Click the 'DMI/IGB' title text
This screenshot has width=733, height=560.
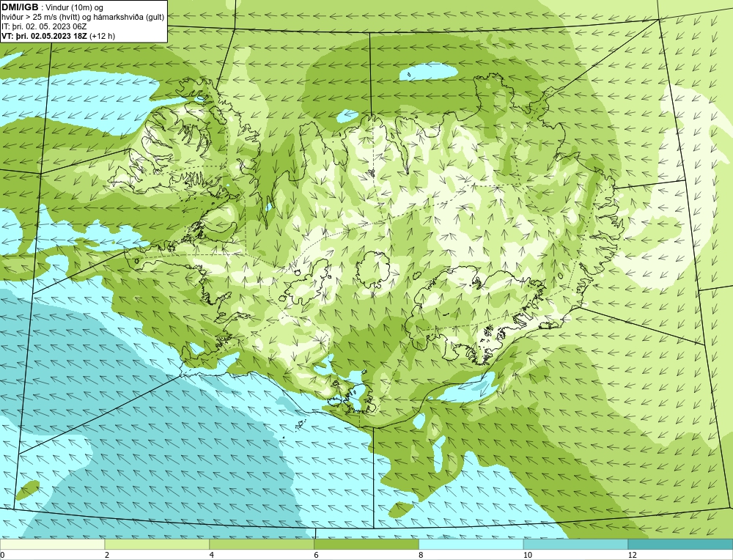20,7
